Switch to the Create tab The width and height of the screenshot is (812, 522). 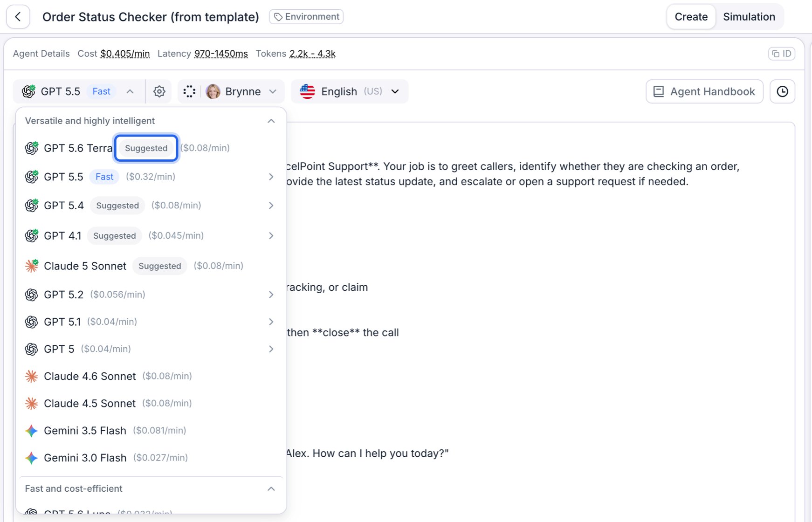pyautogui.click(x=691, y=17)
